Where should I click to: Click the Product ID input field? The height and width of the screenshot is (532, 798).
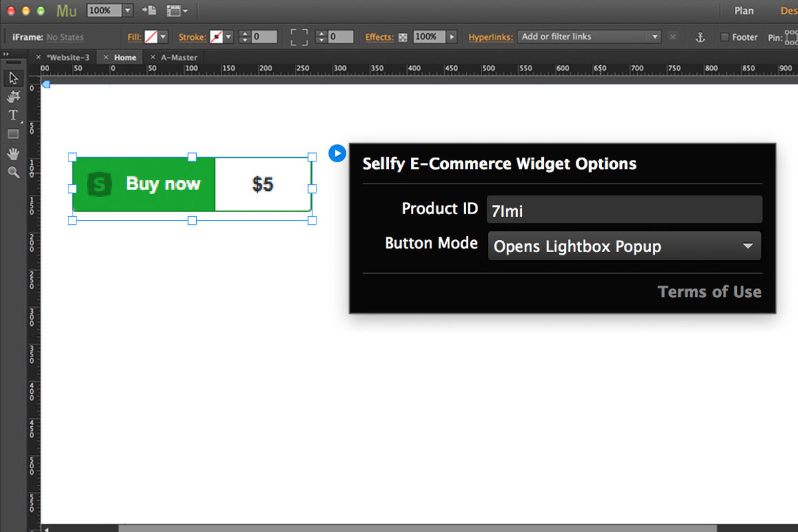coord(624,209)
